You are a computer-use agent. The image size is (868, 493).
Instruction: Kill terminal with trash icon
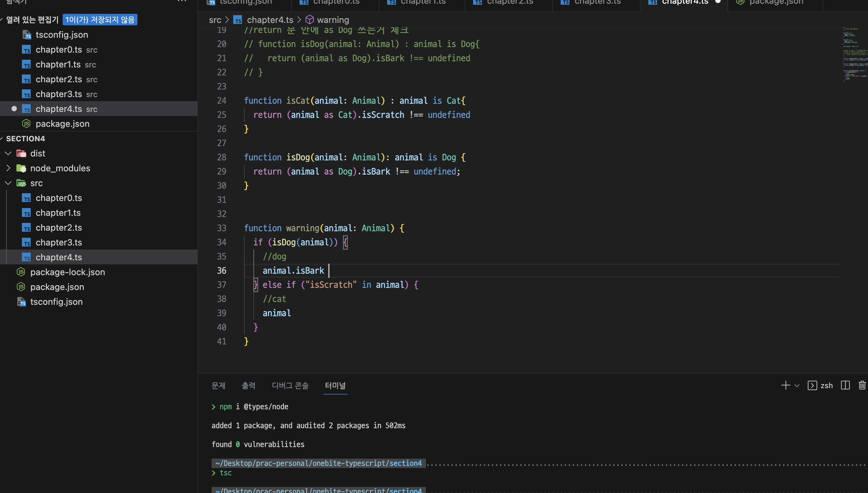[862, 385]
